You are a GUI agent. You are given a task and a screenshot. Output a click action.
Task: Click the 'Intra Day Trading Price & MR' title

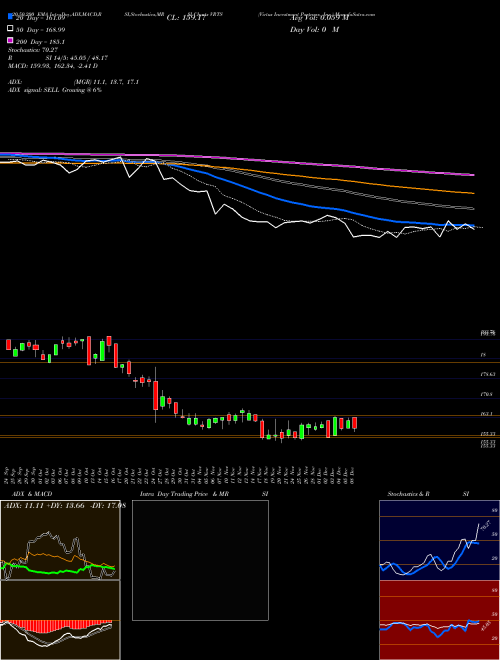pos(184,494)
